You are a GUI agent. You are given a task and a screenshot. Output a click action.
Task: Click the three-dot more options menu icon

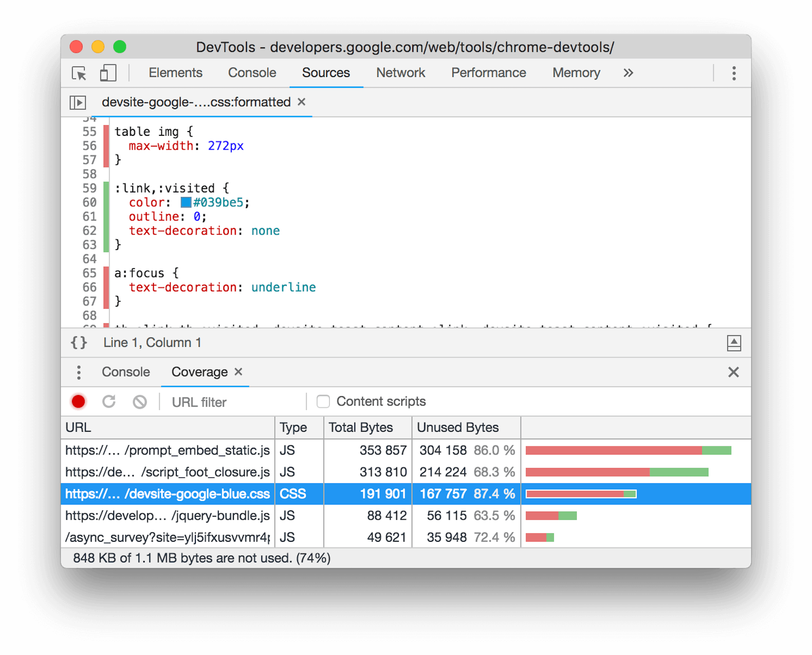click(x=734, y=73)
